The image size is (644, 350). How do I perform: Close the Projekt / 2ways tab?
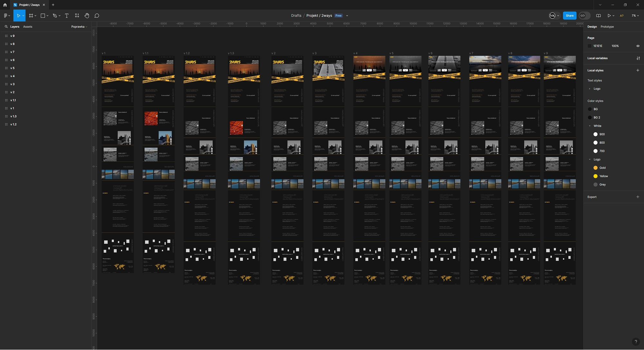44,5
